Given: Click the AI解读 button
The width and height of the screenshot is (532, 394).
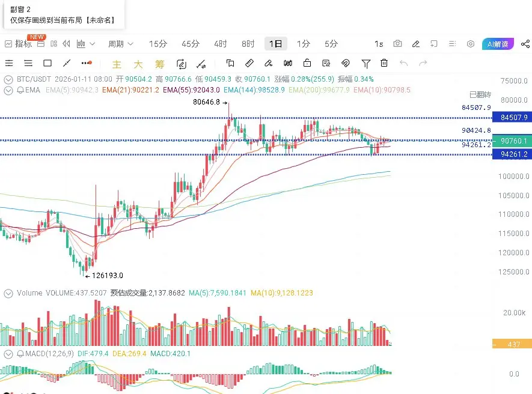Looking at the screenshot, I should 498,44.
